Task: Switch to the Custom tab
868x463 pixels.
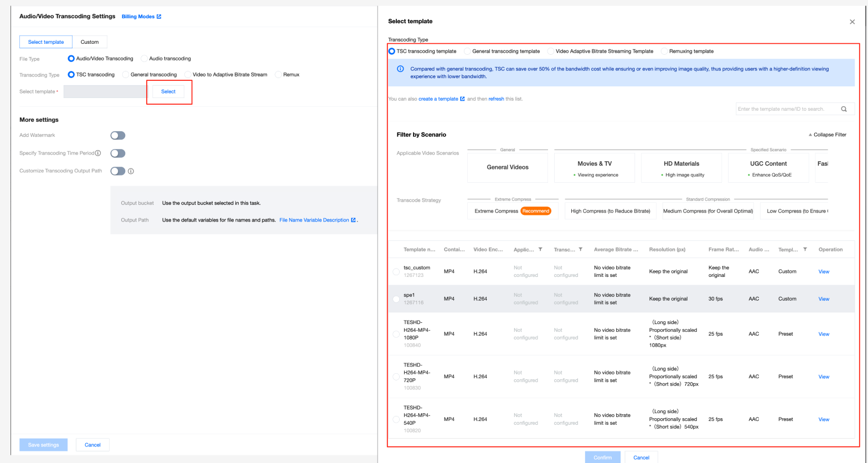Action: (90, 42)
